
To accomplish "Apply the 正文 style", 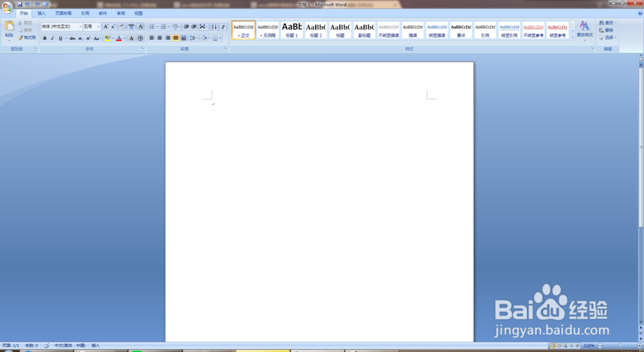I will (243, 30).
